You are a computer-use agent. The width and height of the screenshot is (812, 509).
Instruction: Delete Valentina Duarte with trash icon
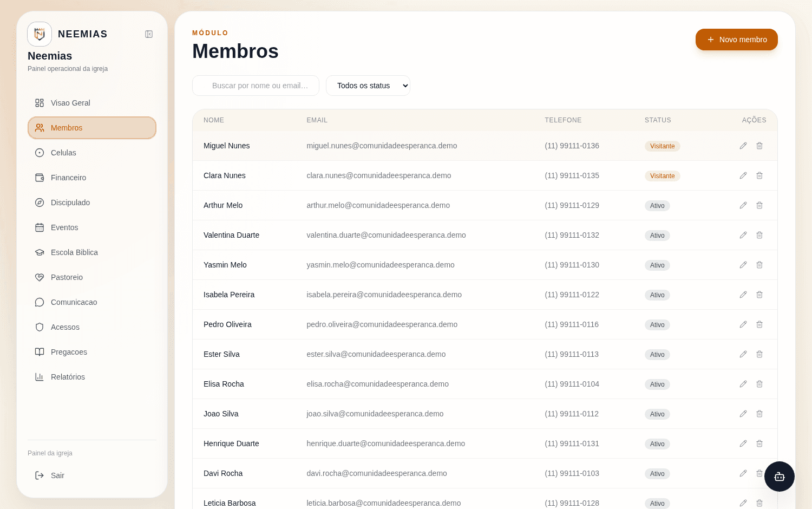[759, 235]
